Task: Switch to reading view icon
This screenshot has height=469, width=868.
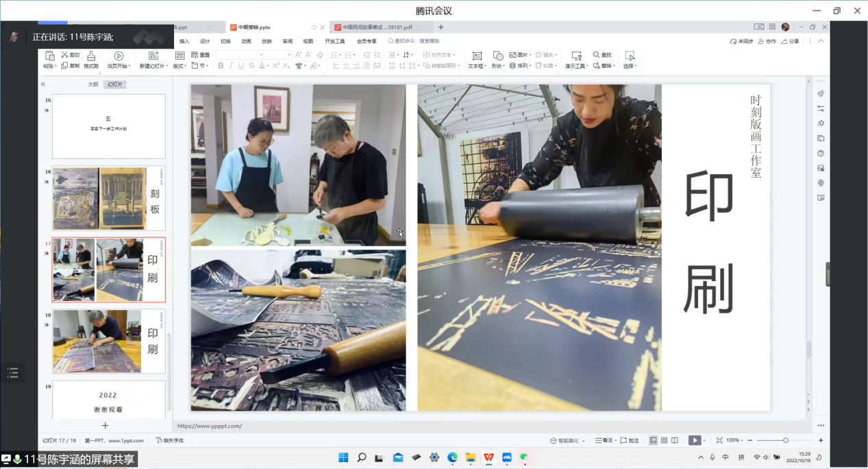Action: tap(675, 440)
